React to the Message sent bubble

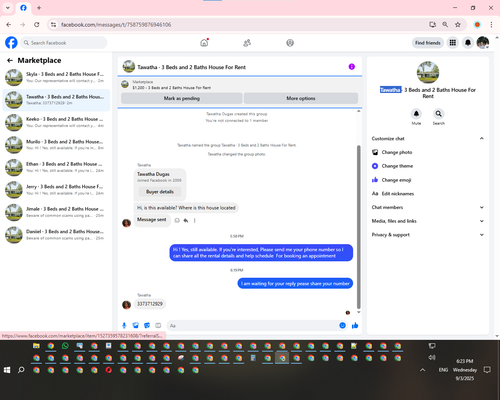[x=177, y=220]
